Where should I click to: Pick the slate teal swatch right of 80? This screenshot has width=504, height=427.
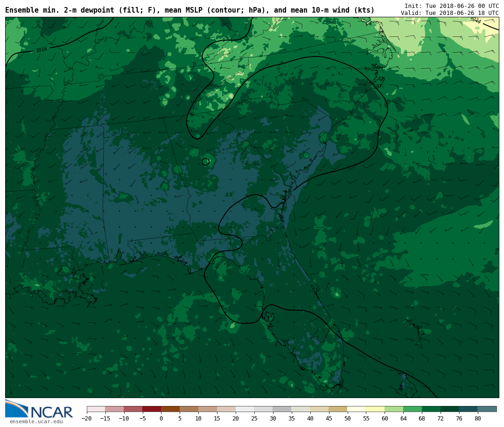click(487, 409)
